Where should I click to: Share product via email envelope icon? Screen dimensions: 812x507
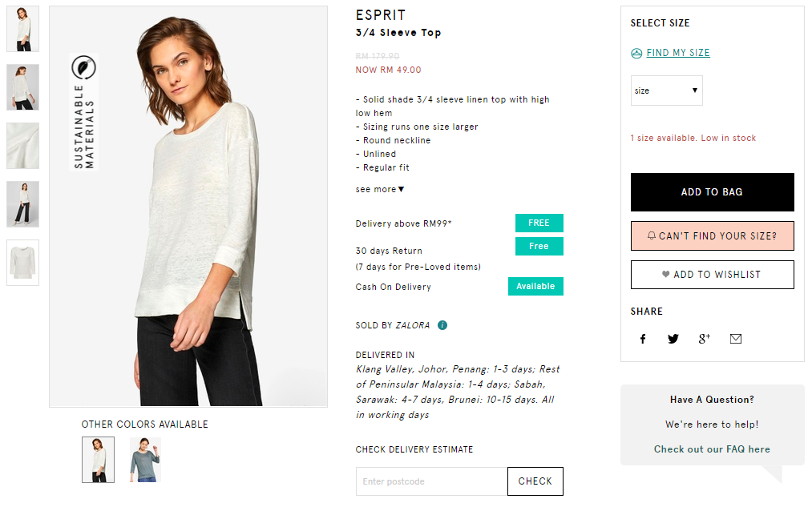(736, 339)
